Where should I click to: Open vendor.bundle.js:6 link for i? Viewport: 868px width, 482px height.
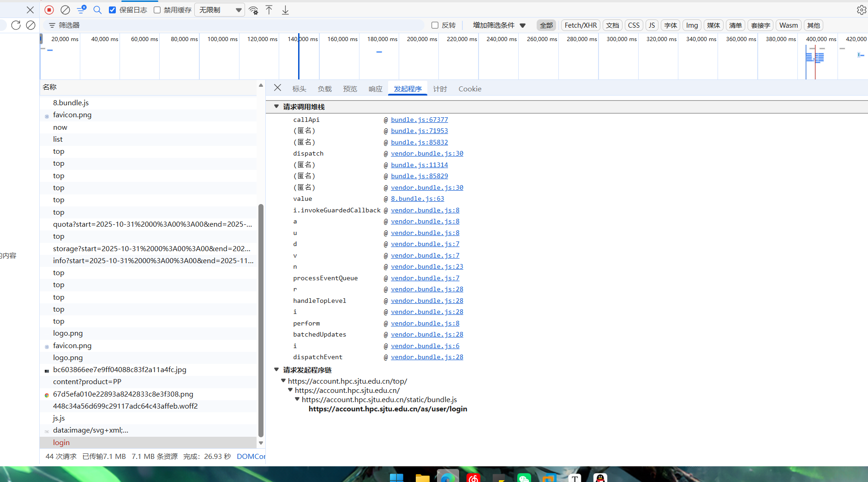pyautogui.click(x=425, y=346)
